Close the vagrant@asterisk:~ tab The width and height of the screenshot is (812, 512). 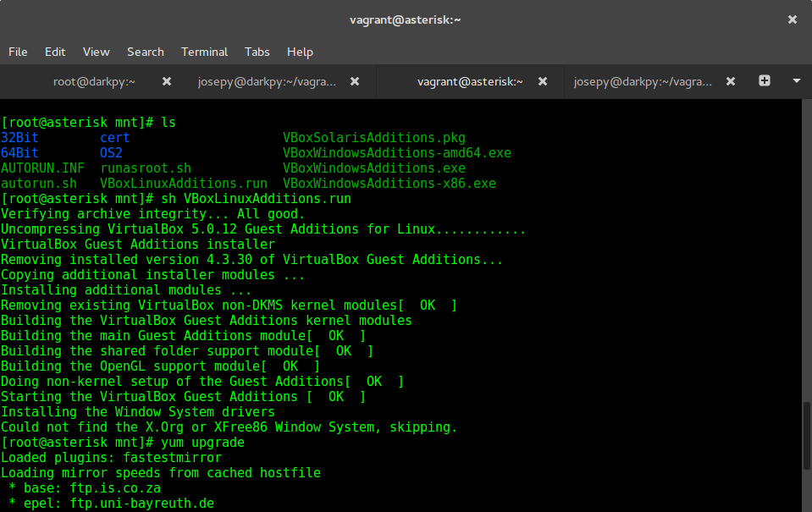(543, 81)
